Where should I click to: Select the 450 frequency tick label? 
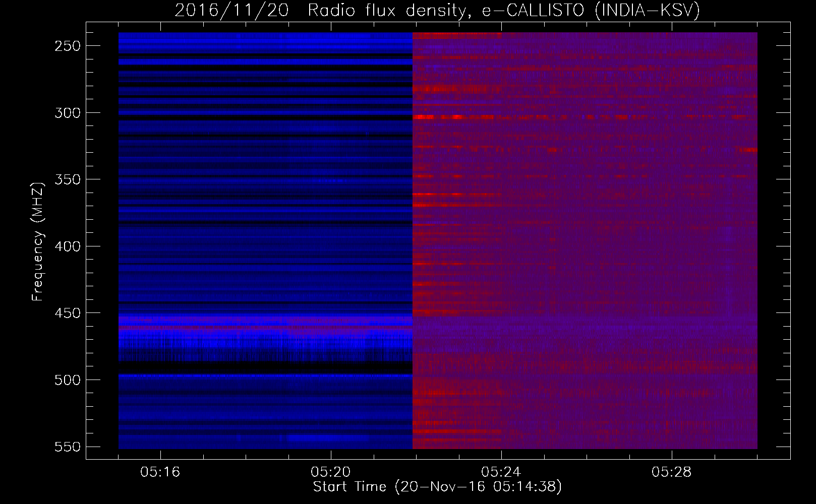click(x=68, y=313)
